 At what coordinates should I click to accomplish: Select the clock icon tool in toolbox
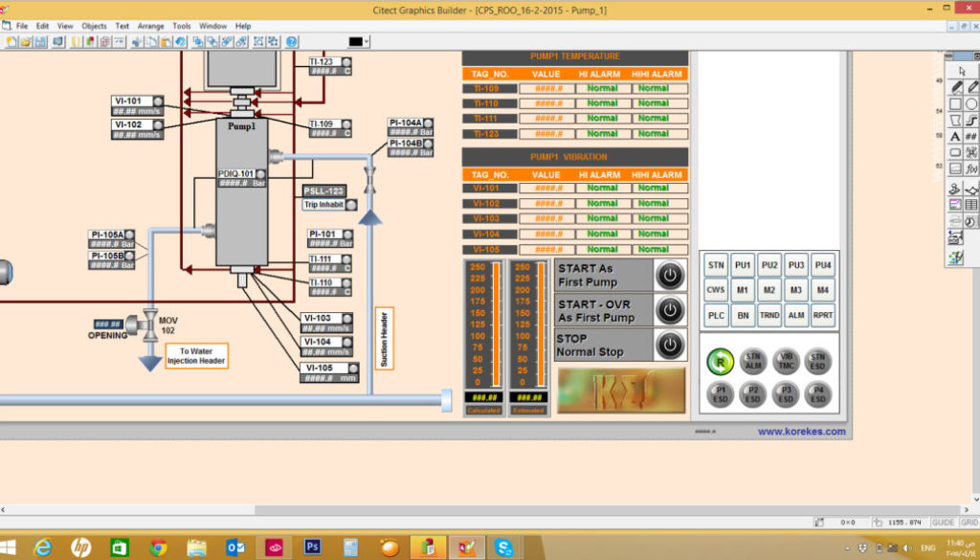tap(971, 220)
